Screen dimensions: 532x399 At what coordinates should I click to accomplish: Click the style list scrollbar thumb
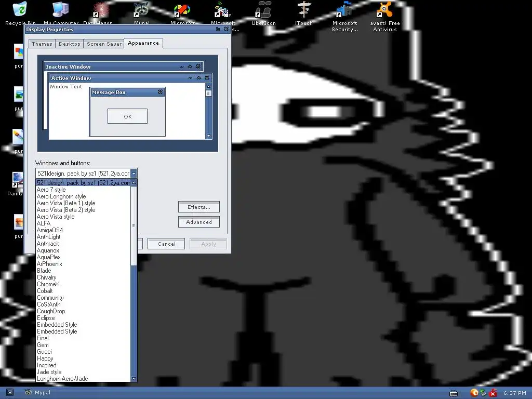(134, 225)
